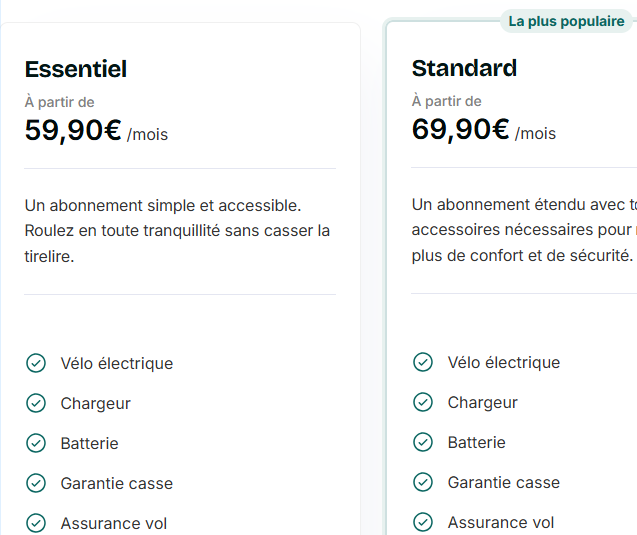This screenshot has height=535, width=637.
Task: Click the checkmark icon beside Essentiel Batterie
Action: click(36, 443)
